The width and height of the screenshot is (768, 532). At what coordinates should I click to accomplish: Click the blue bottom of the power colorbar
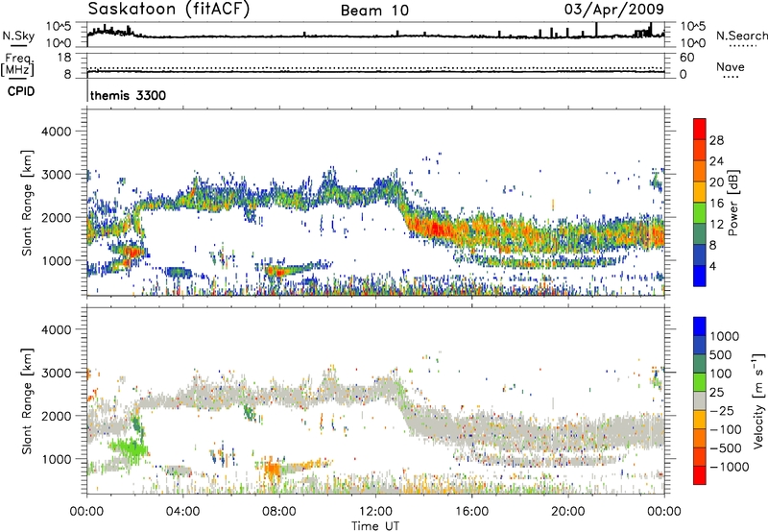[x=700, y=277]
